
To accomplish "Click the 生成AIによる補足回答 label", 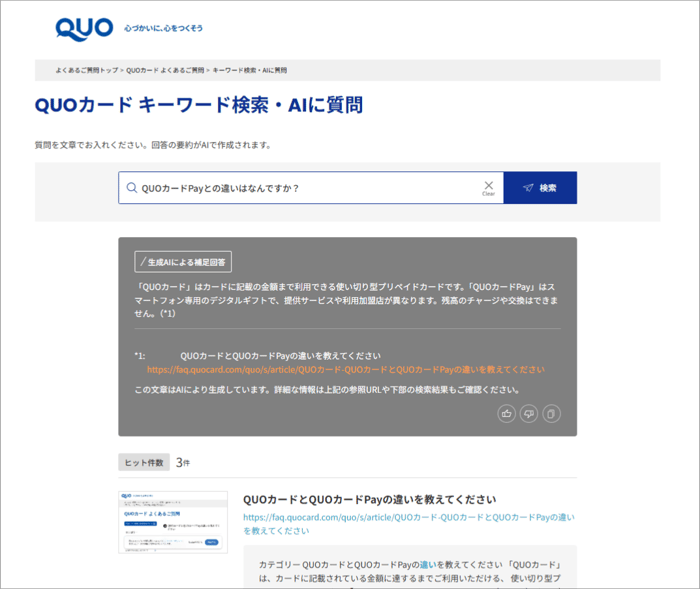I will click(183, 262).
